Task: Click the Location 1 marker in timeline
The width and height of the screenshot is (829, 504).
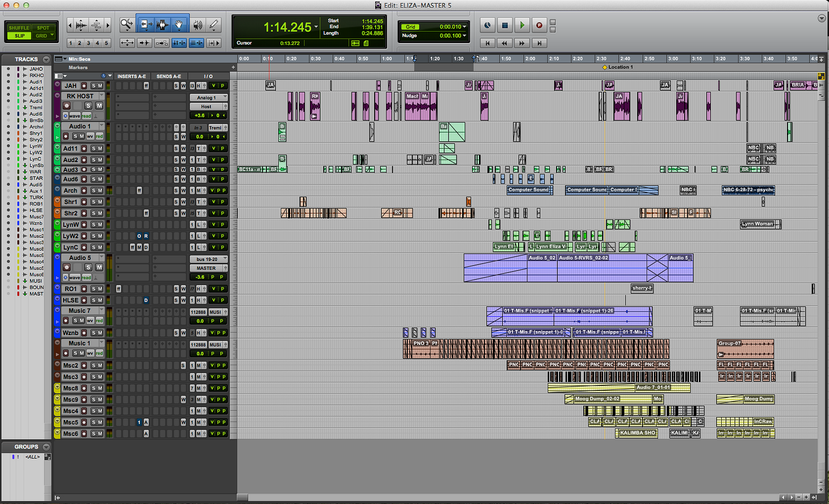Action: pos(605,67)
